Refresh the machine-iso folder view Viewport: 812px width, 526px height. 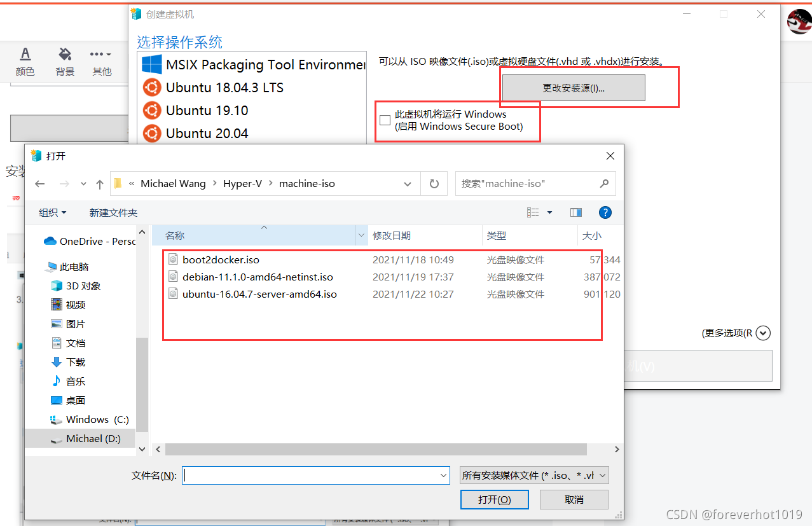434,184
